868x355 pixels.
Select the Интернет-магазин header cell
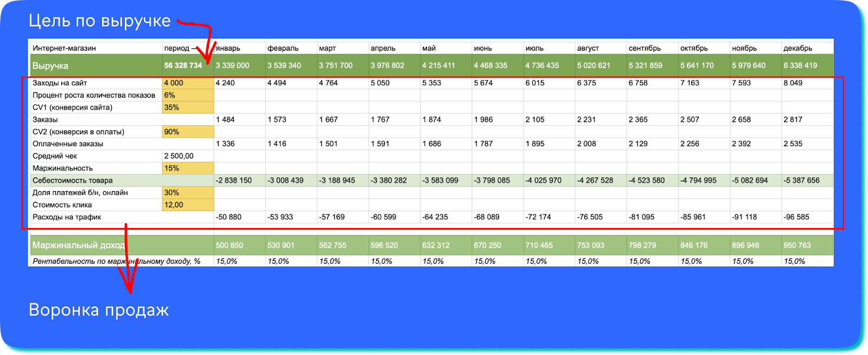click(x=64, y=48)
